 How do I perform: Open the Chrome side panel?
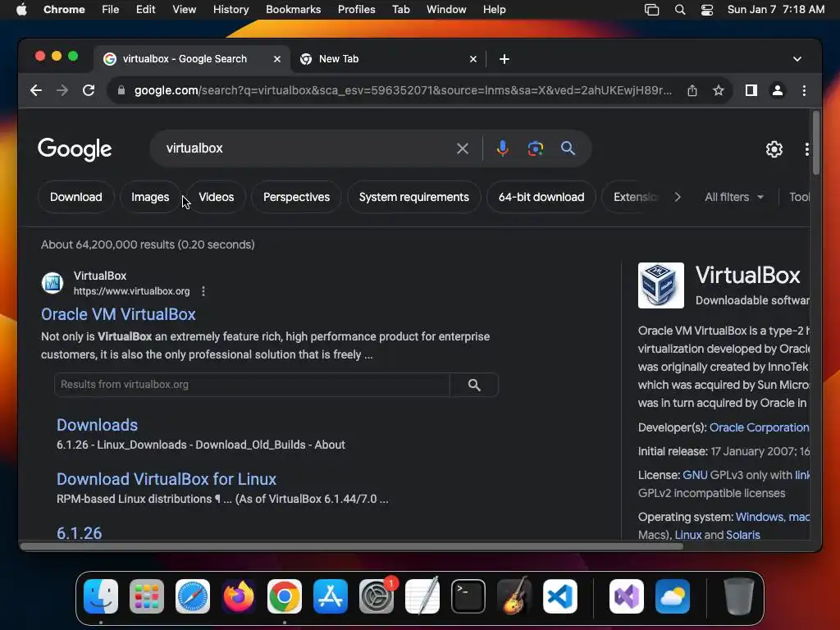pyautogui.click(x=751, y=90)
